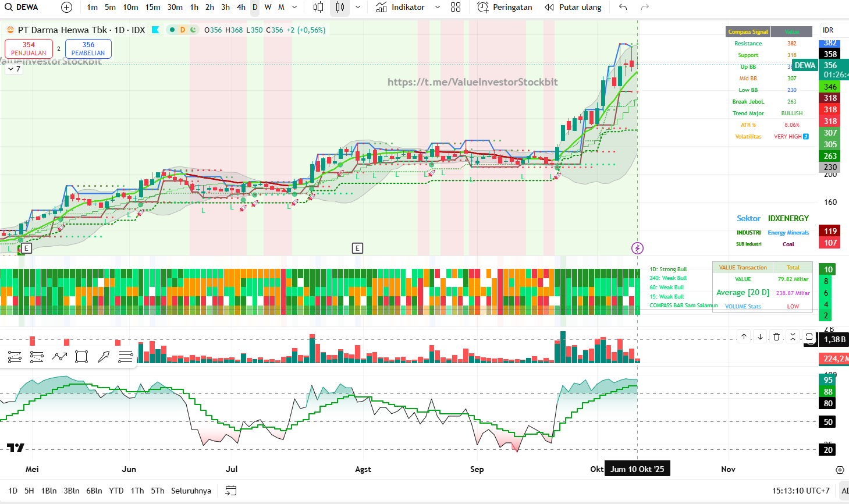Set date range to 5H

(29, 491)
